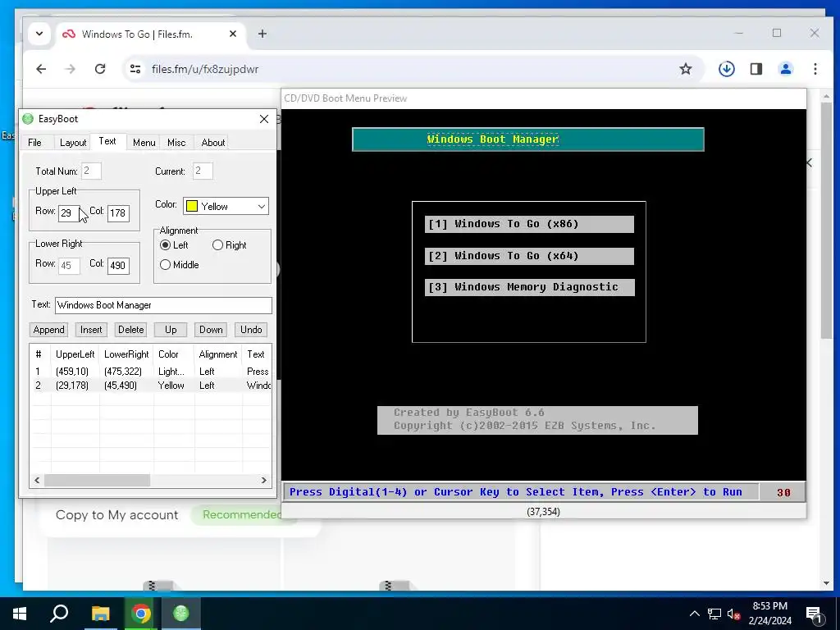Viewport: 840px width, 630px height.
Task: Click Copy to My account link
Action: (x=116, y=515)
